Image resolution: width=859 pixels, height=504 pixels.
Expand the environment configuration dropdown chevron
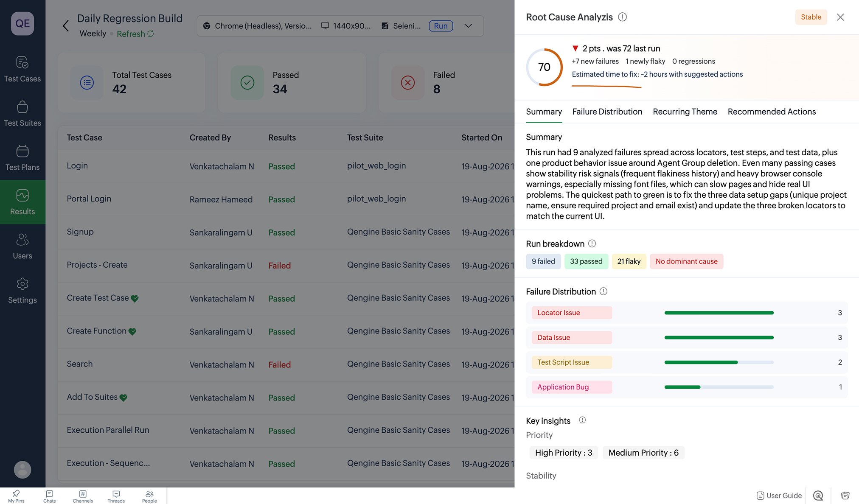click(x=468, y=26)
